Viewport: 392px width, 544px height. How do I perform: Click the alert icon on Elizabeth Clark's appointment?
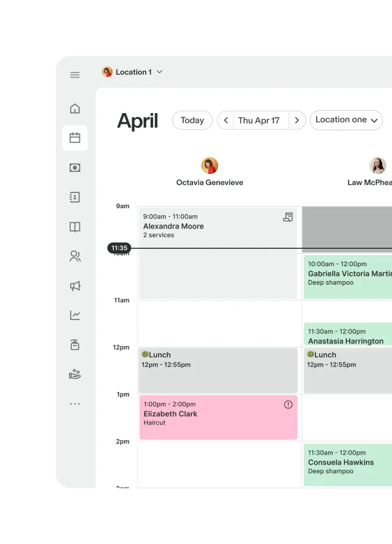[x=288, y=404]
